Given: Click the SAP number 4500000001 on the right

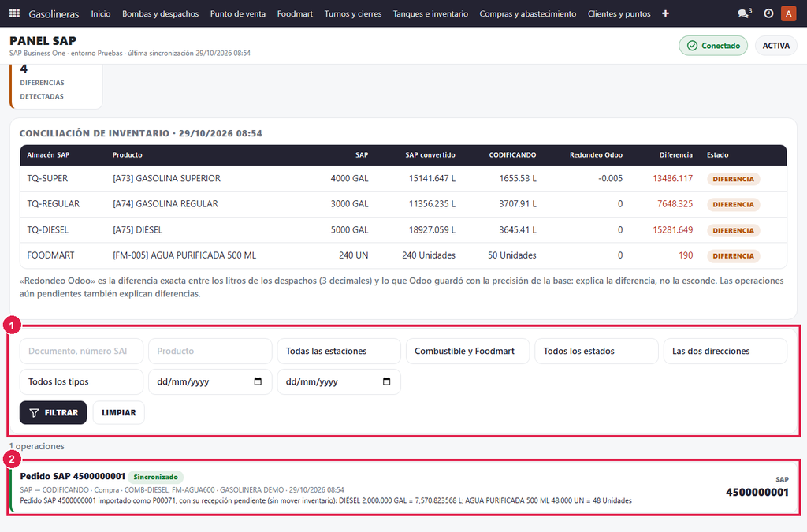Looking at the screenshot, I should [x=757, y=493].
